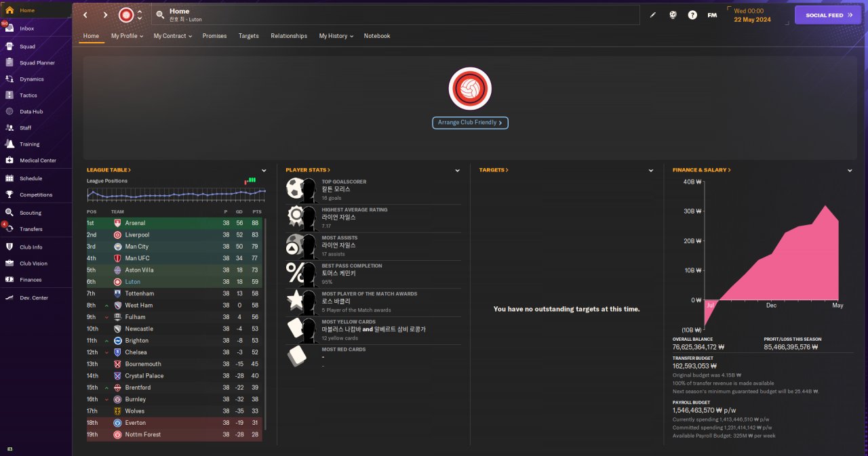Click the pencil edit icon

653,15
